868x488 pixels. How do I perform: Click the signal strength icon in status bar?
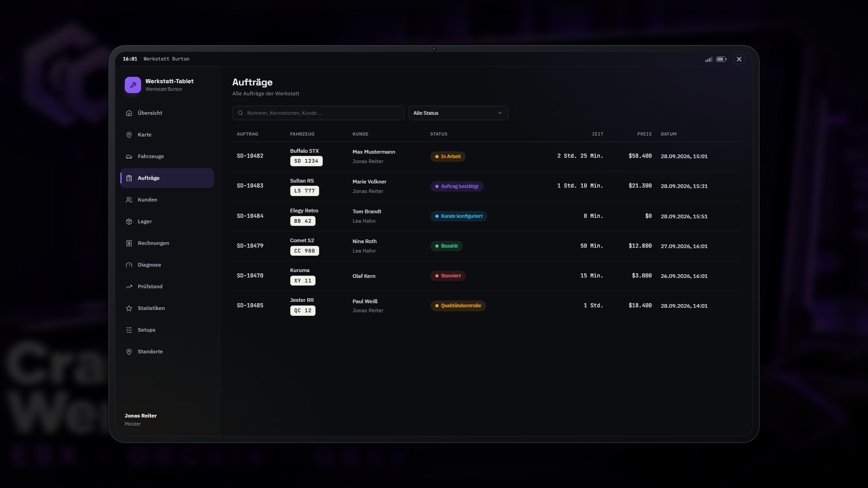coord(708,59)
